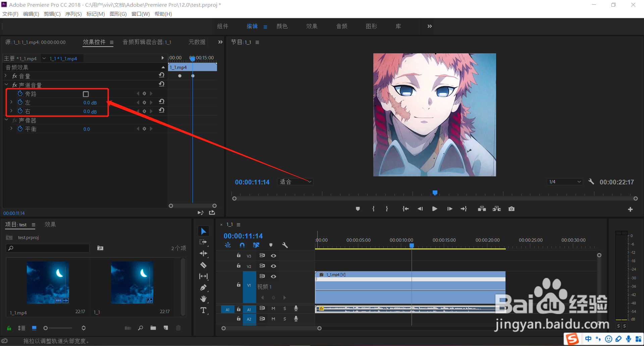Toggle stopwatch animation for 左
Viewport: 644px width, 346px height.
click(20, 102)
